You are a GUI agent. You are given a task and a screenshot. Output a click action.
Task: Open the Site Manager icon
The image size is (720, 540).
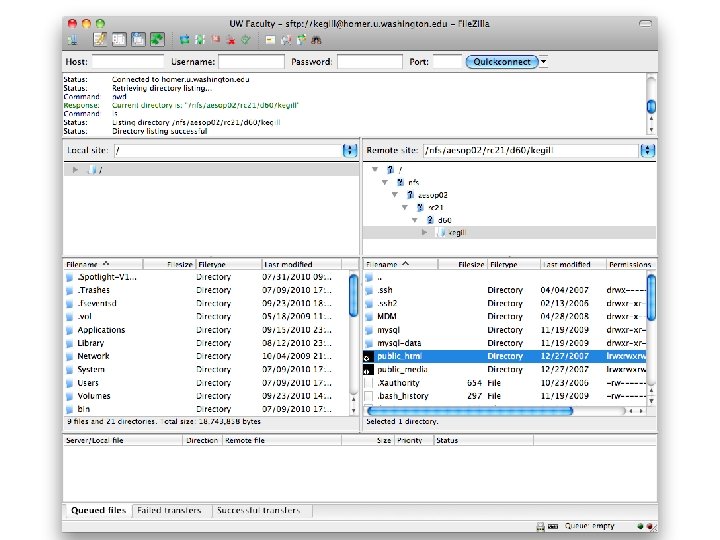pyautogui.click(x=71, y=40)
